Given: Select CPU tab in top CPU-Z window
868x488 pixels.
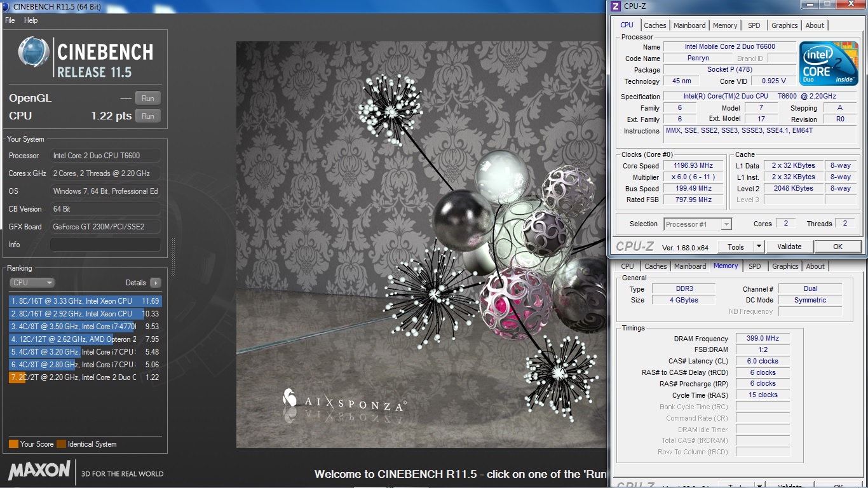Looking at the screenshot, I should click(x=627, y=25).
